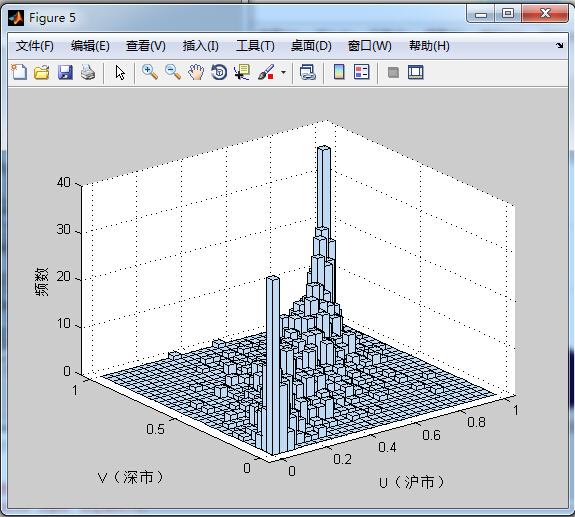Choose the Data Cursor tool

point(242,72)
